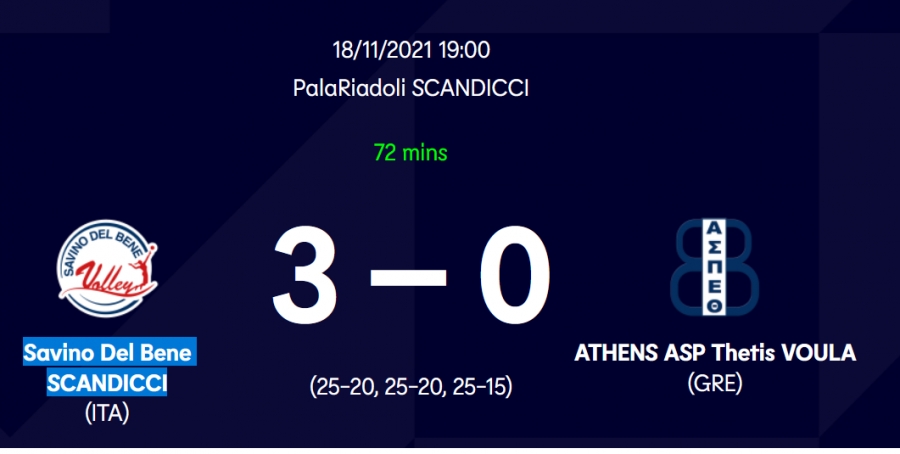900x454 pixels.
Task: Click the (ITA) country code
Action: point(108,412)
